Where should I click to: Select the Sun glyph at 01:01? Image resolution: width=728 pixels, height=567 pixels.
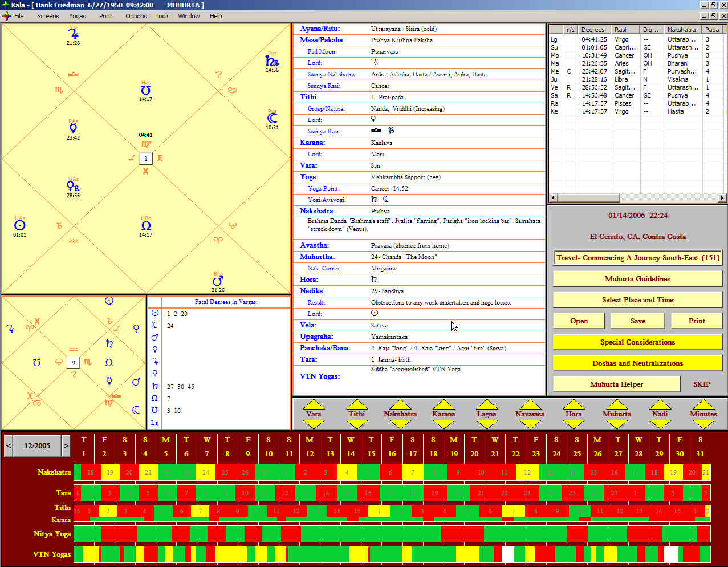click(19, 225)
